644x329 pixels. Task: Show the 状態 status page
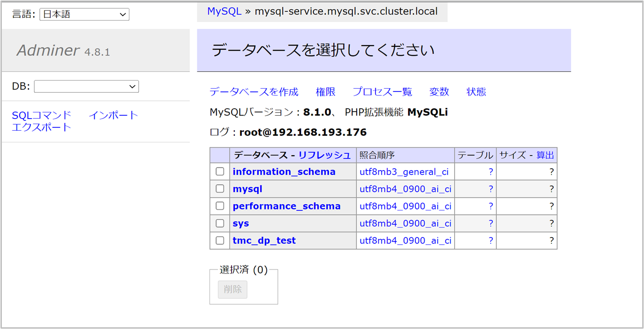coord(476,92)
